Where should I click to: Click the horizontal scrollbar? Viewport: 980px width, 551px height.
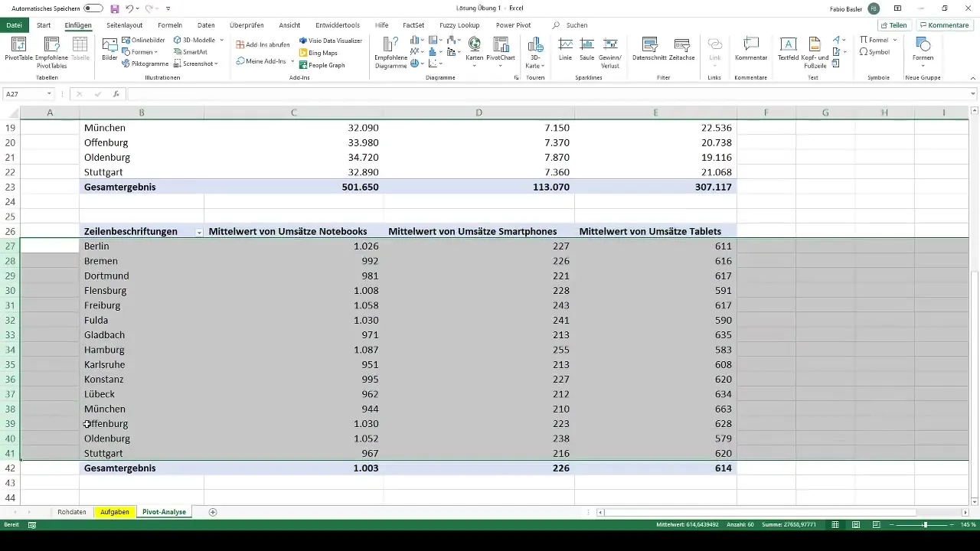pyautogui.click(x=760, y=512)
